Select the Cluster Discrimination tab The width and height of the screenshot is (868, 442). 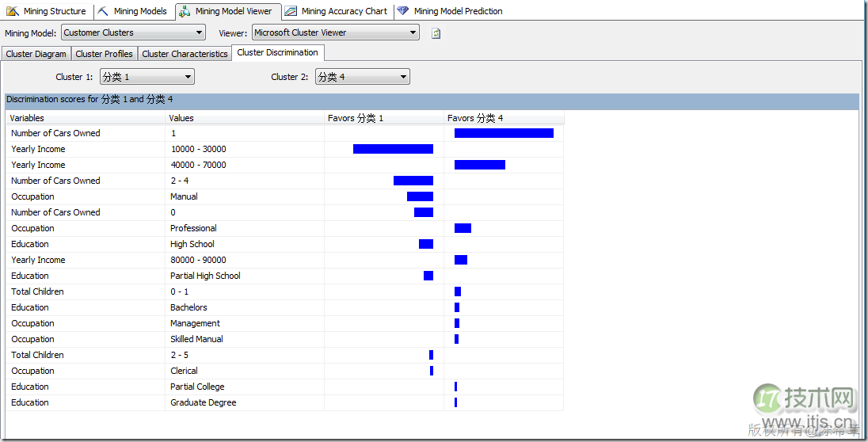[x=277, y=53]
